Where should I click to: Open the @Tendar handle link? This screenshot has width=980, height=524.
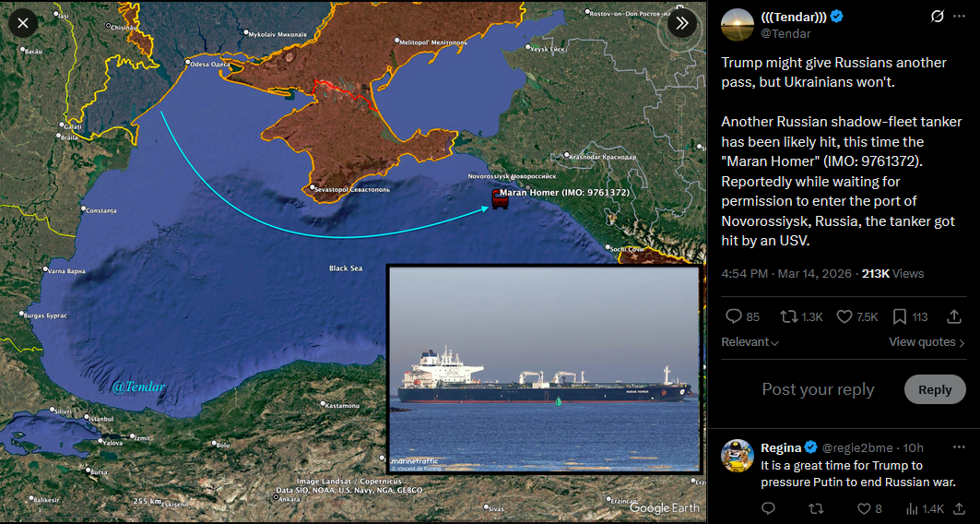pos(785,34)
